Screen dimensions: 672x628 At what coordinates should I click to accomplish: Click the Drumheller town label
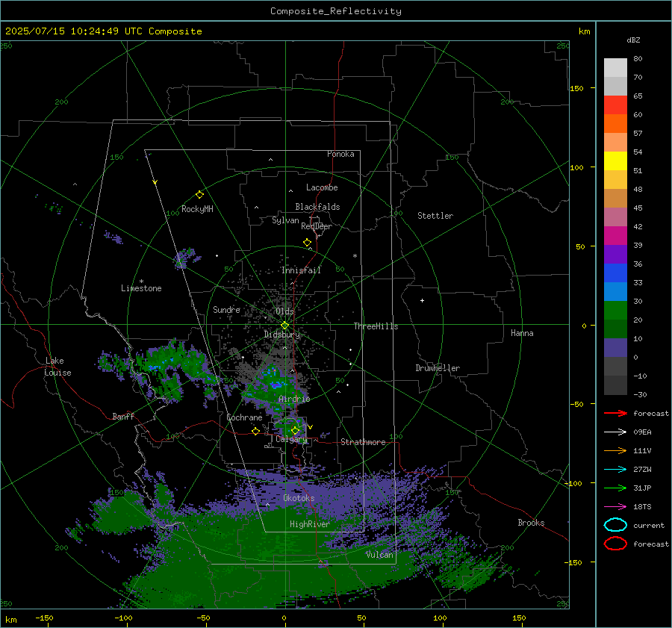point(438,368)
